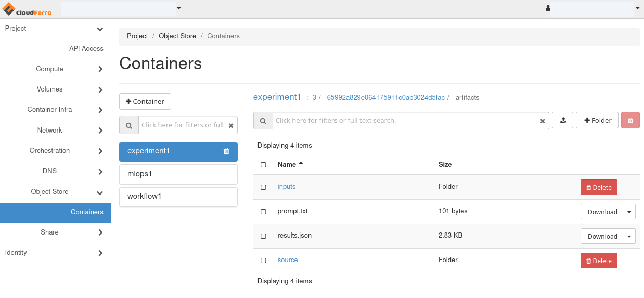Open the source folder link
The image size is (644, 298).
288,260
